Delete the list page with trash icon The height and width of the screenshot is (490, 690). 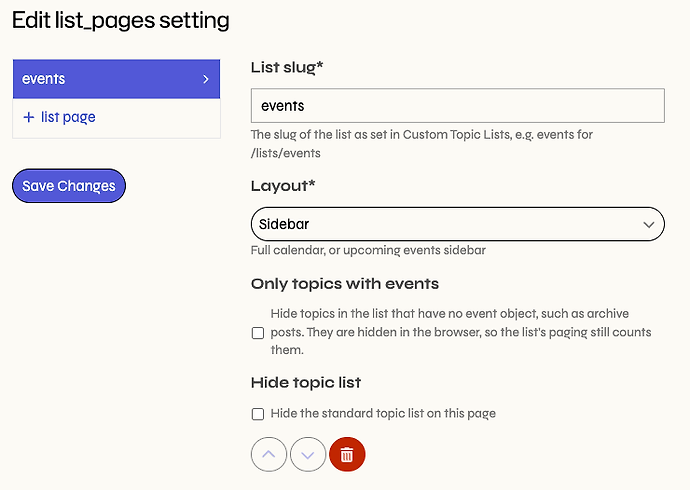347,454
